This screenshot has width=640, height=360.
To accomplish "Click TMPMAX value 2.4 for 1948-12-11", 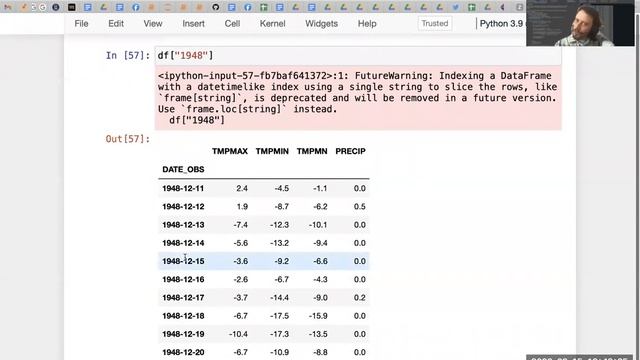I will click(x=242, y=189).
